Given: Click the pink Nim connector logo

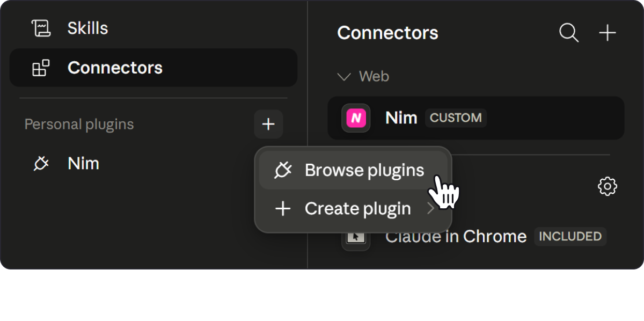Looking at the screenshot, I should (356, 118).
